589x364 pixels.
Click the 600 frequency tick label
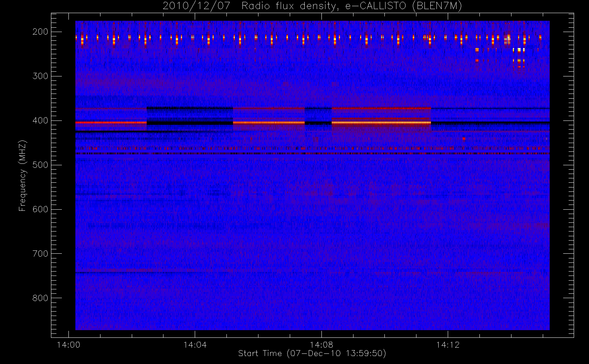(x=40, y=209)
